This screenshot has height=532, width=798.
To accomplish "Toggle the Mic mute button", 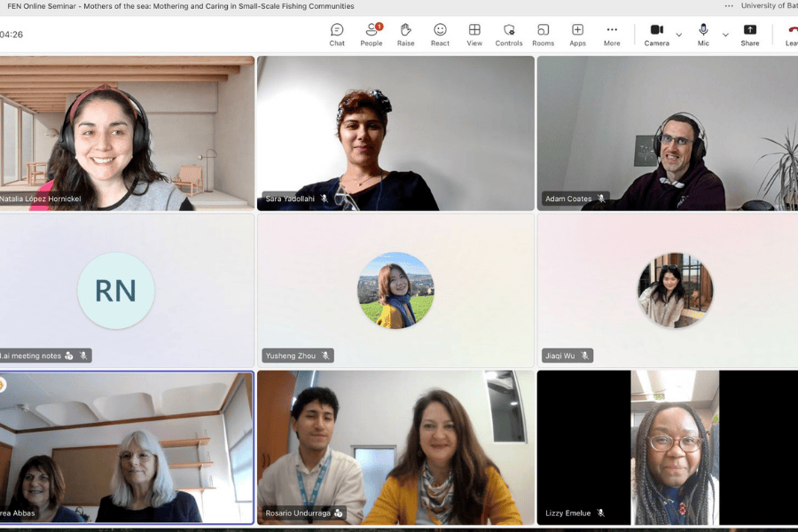I will pyautogui.click(x=703, y=34).
